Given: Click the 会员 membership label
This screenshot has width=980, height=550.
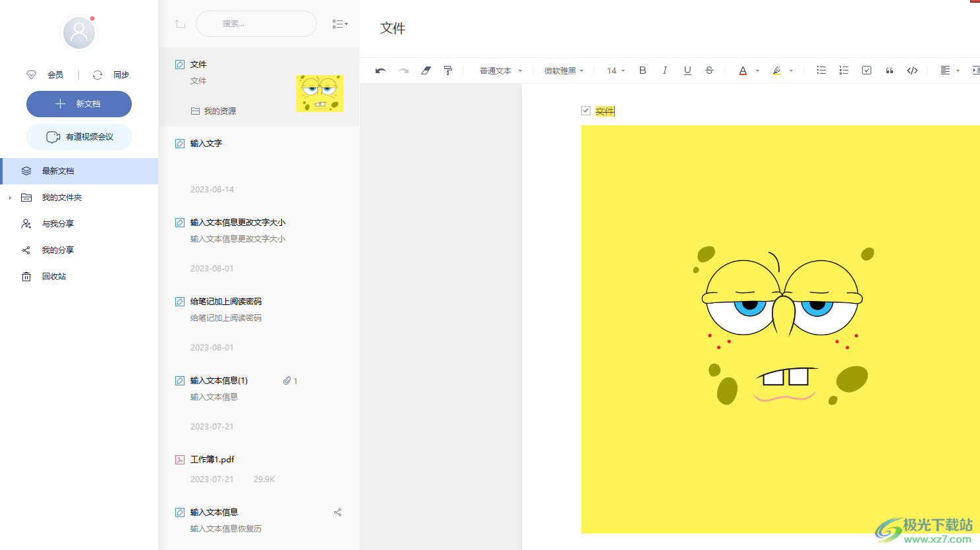Looking at the screenshot, I should point(55,75).
